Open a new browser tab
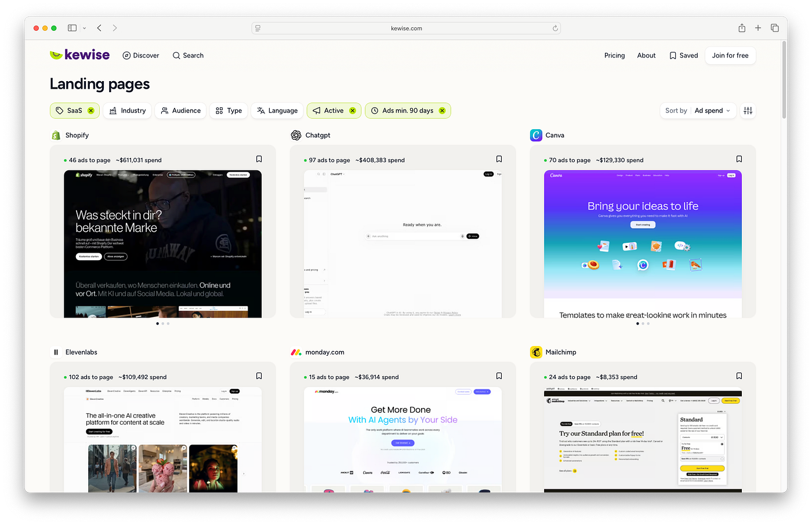Viewport: 812px width, 525px height. tap(758, 28)
